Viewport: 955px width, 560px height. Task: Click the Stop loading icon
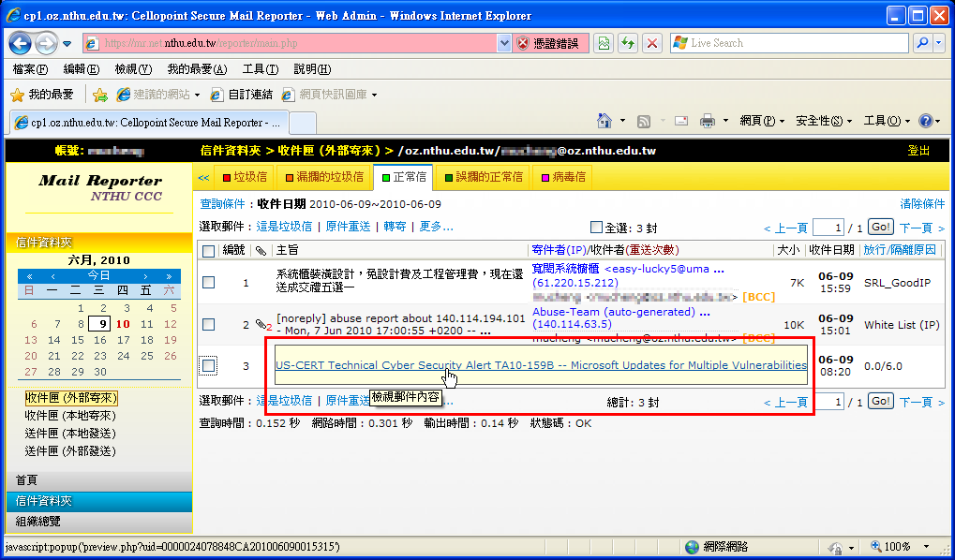[652, 43]
